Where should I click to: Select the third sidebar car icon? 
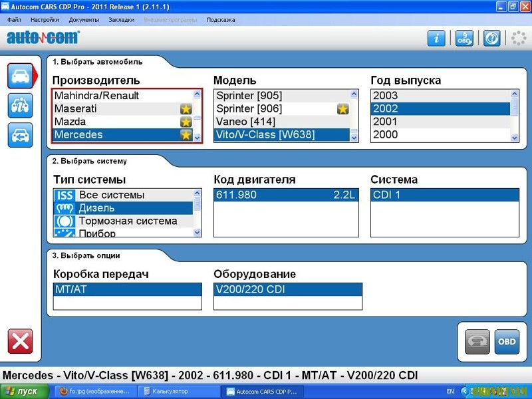tap(21, 135)
